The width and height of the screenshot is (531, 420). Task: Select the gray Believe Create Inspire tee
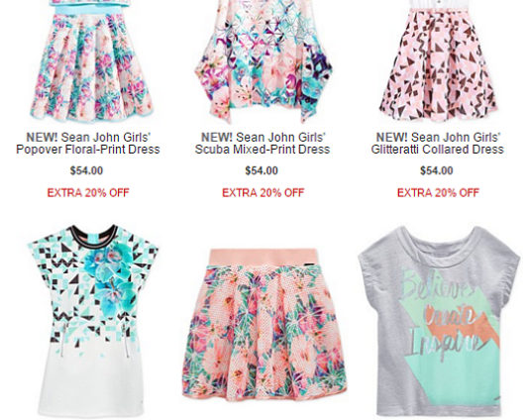439,321
